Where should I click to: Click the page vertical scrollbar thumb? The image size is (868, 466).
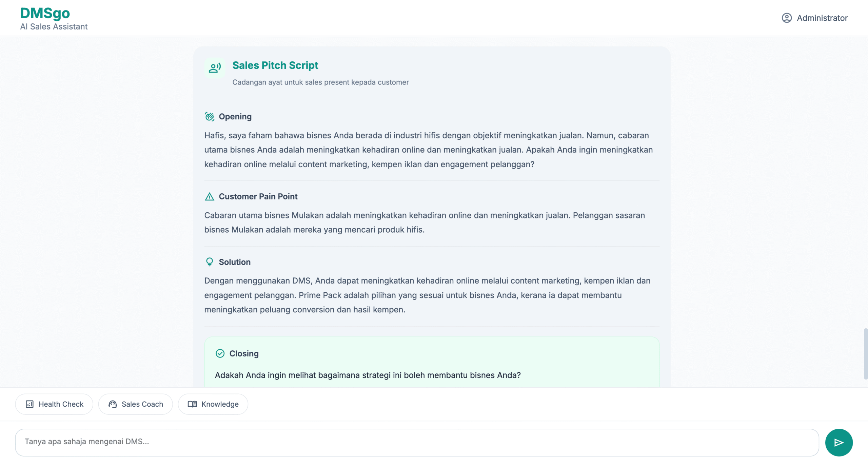[866, 354]
